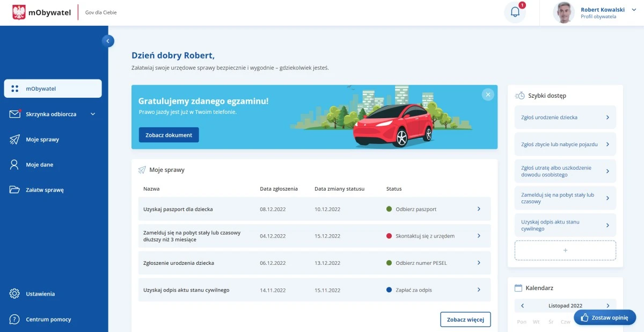The image size is (644, 332).
Task: Click Robert Kowalski profile avatar
Action: click(563, 12)
